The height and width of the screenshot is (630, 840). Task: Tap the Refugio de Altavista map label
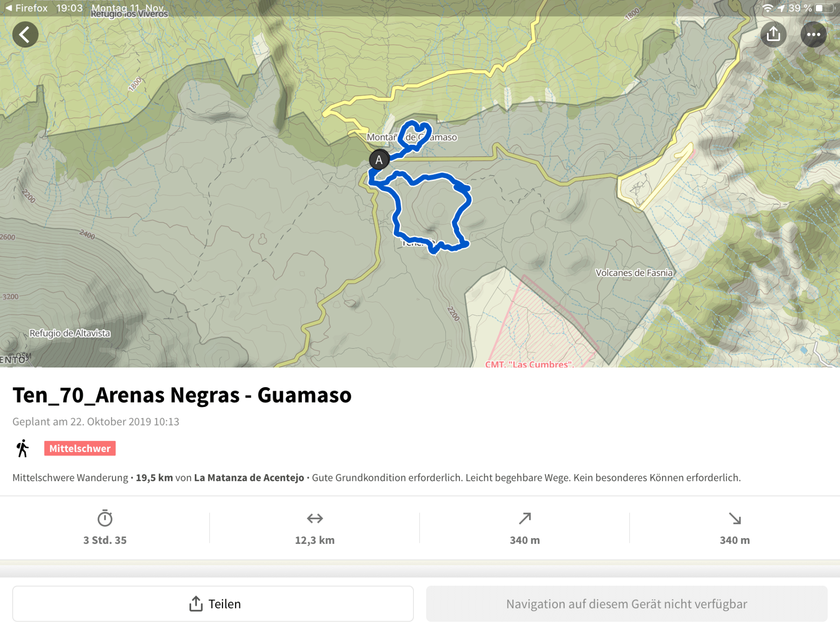[70, 333]
